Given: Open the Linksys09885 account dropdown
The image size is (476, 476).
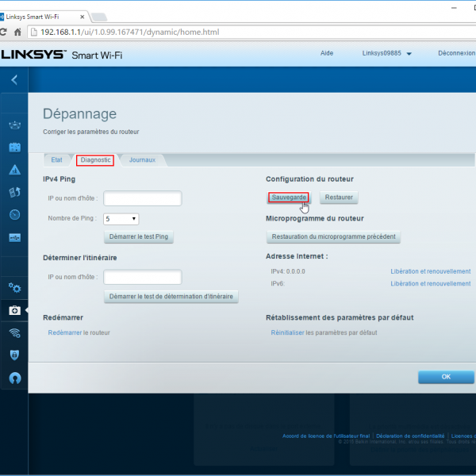Looking at the screenshot, I should click(387, 54).
